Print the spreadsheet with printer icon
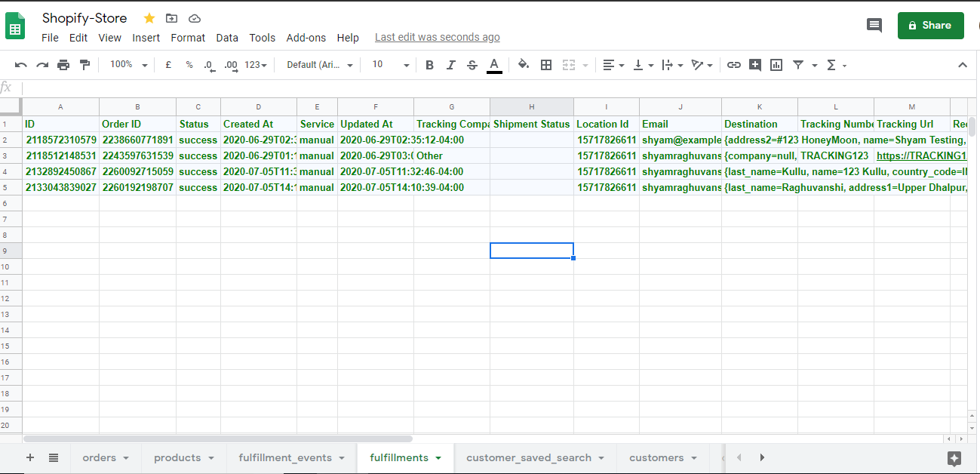Image resolution: width=980 pixels, height=474 pixels. pyautogui.click(x=63, y=65)
